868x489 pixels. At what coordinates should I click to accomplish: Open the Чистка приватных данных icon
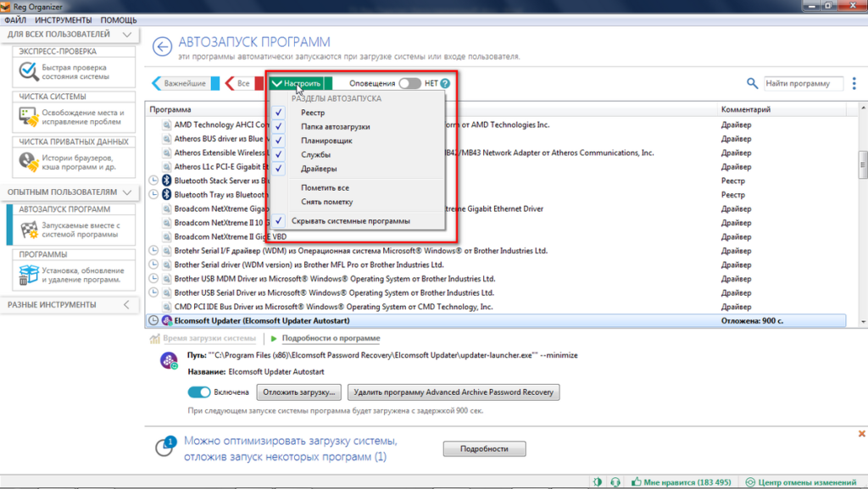pos(29,163)
